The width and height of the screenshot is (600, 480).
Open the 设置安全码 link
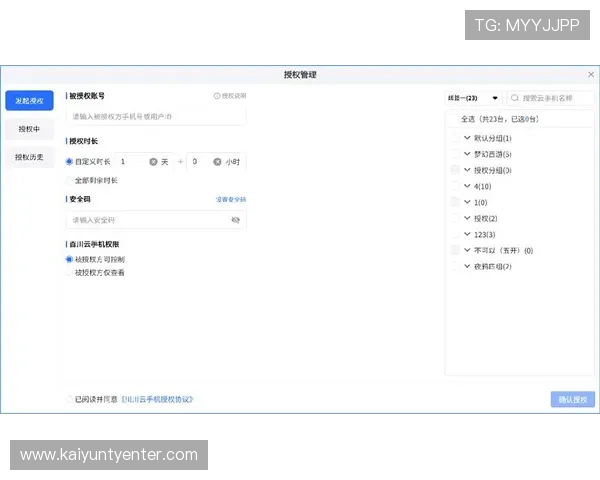coord(231,199)
